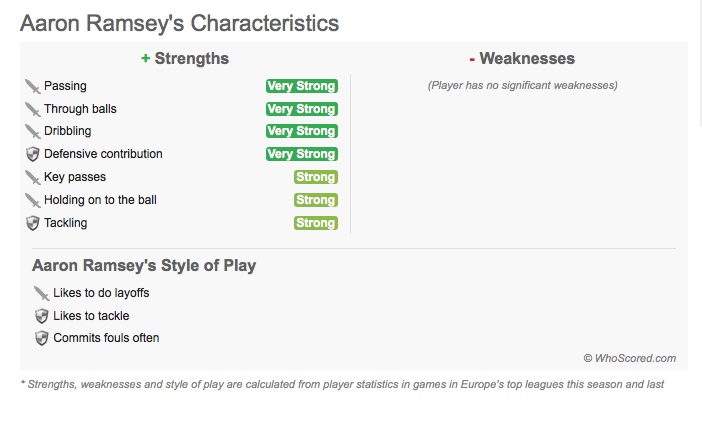Image resolution: width=702 pixels, height=421 pixels.
Task: Click the sword icon beside Passing
Action: [x=32, y=86]
